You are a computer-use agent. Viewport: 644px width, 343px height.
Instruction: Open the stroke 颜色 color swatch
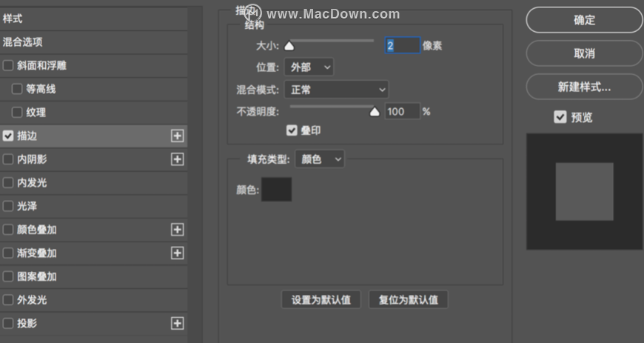(276, 189)
